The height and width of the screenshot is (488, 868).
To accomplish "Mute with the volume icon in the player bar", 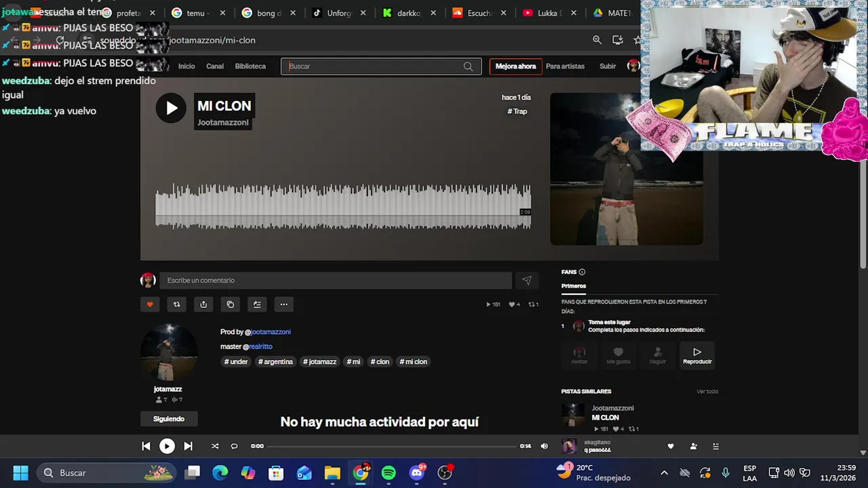I will coord(544,446).
